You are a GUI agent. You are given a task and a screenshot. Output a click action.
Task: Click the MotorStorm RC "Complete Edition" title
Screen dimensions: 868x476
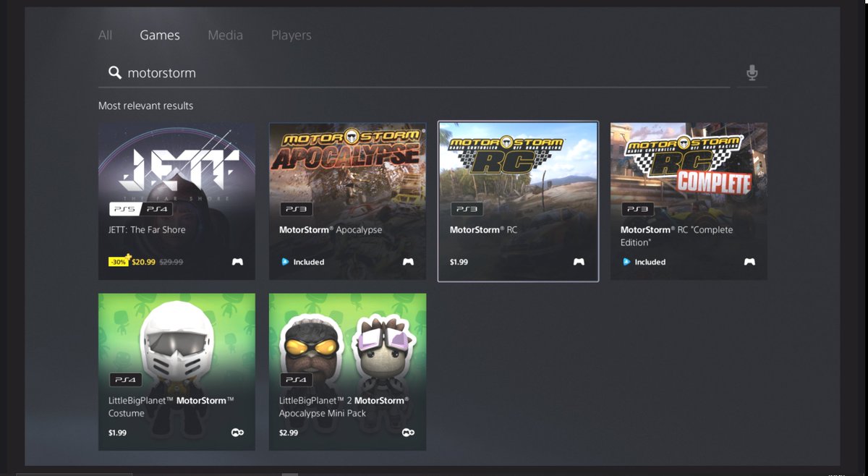(x=677, y=236)
